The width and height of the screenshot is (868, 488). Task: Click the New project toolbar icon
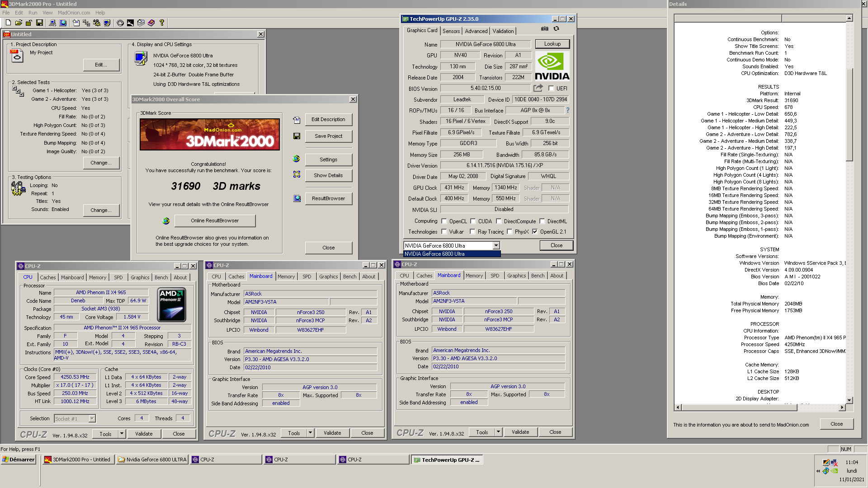pos(8,23)
